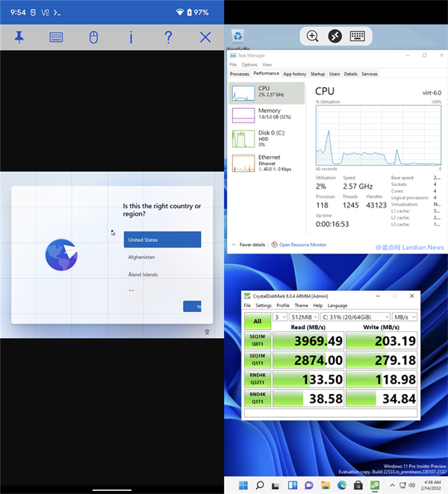Click the network icon in system tray
The image size is (448, 494).
point(403,485)
